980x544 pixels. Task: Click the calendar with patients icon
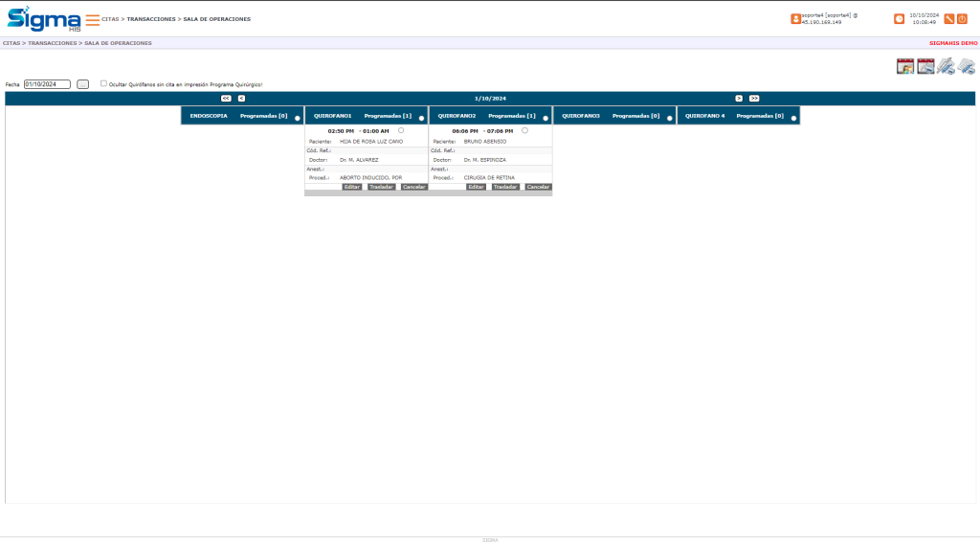coord(904,66)
